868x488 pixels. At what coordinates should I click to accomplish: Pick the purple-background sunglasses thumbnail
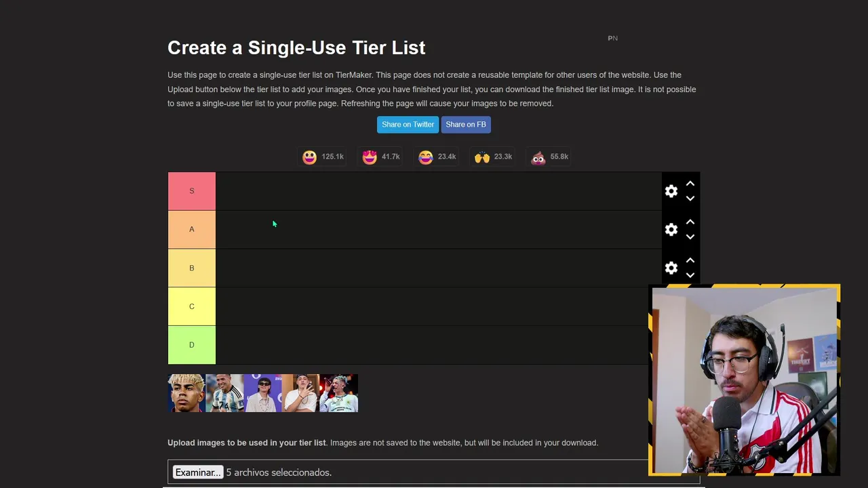pyautogui.click(x=262, y=393)
